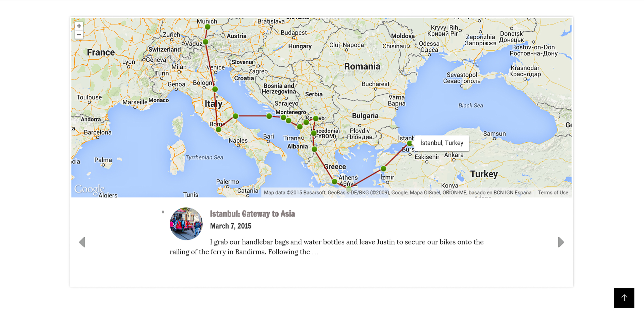Go to next post with right arrow
The width and height of the screenshot is (644, 316).
click(561, 242)
